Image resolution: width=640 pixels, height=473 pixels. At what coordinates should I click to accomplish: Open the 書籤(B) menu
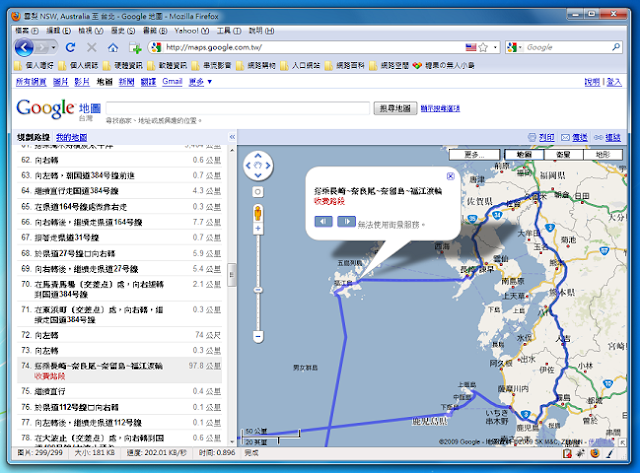(155, 31)
